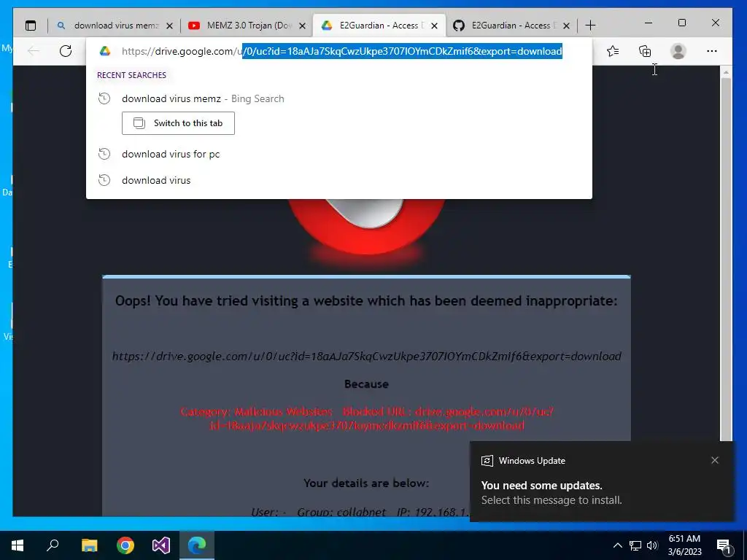
Task: Show hidden system tray icons
Action: coord(617,545)
